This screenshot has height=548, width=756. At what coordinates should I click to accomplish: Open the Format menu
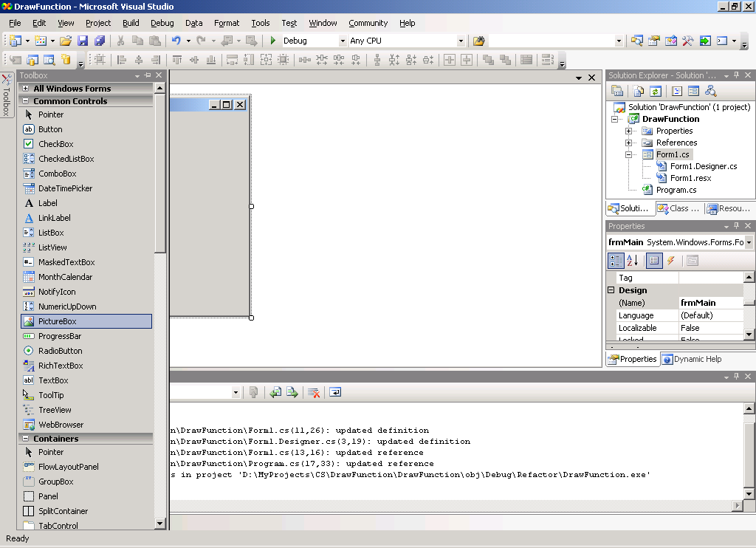coord(227,23)
